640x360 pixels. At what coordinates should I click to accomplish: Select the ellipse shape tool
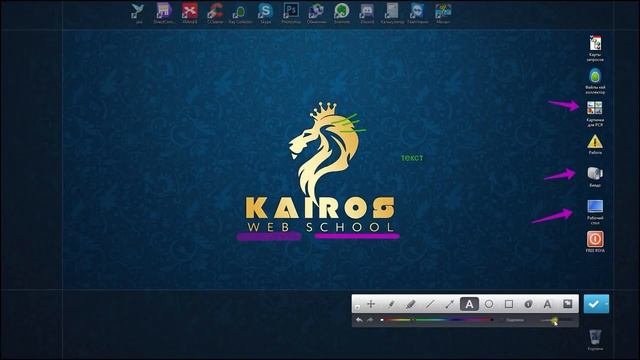[489, 304]
